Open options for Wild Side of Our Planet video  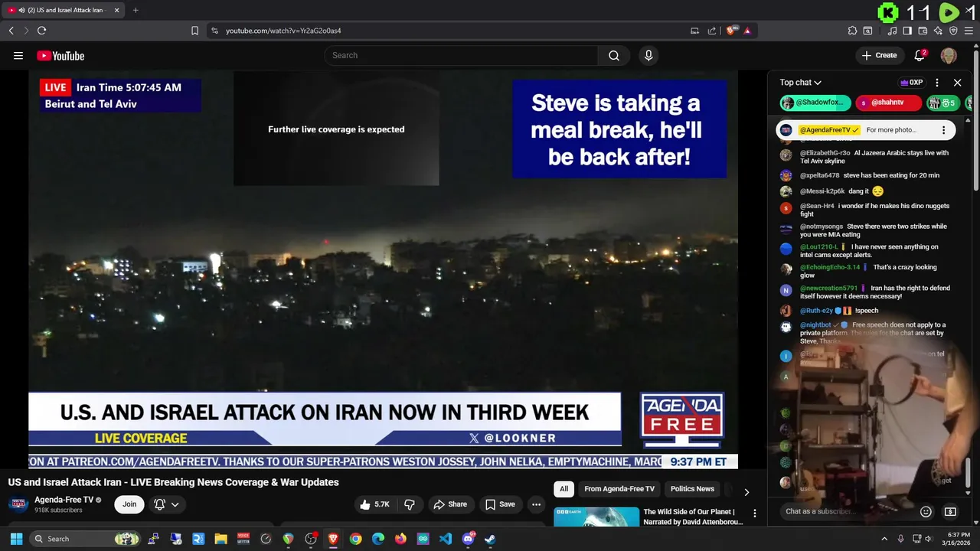754,514
